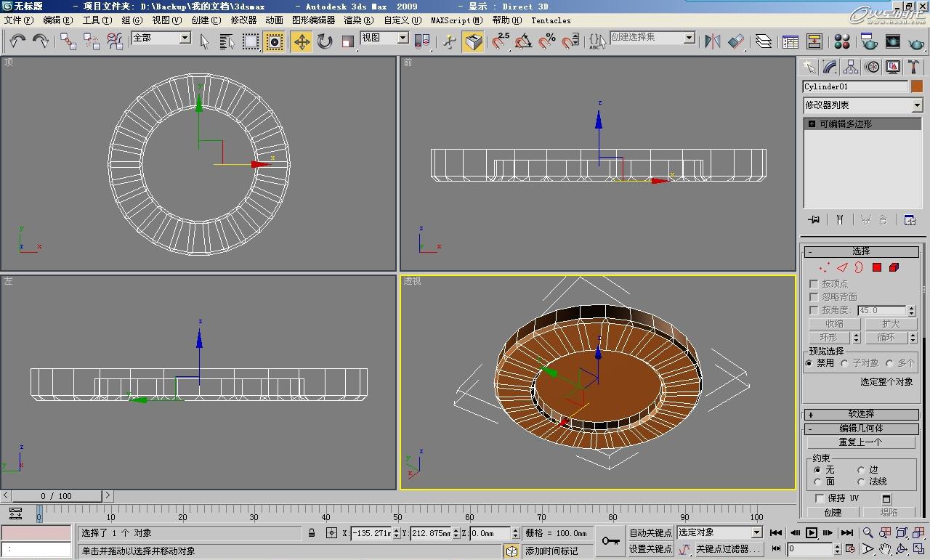Image resolution: width=930 pixels, height=560 pixels.
Task: Select the 禁用 preview selection radio
Action: tap(809, 363)
